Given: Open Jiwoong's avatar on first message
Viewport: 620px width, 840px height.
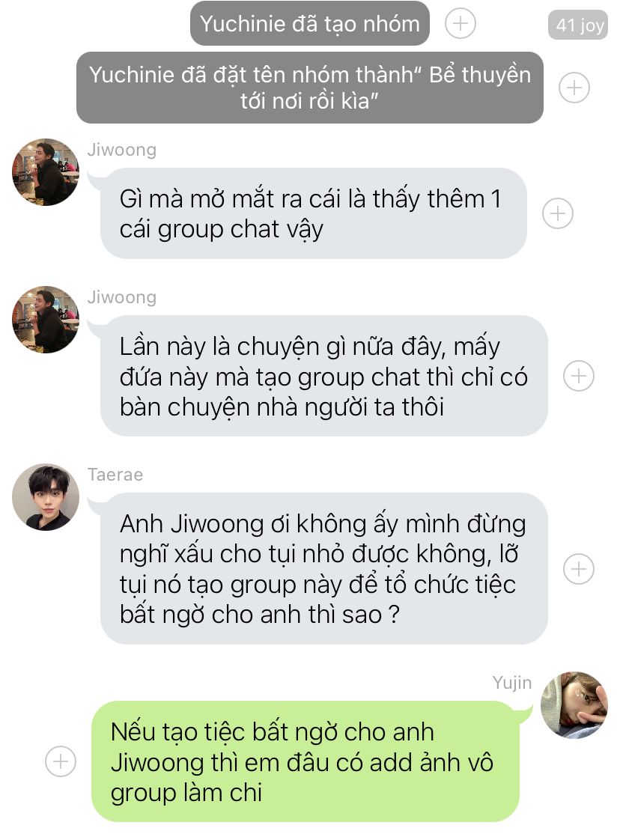Looking at the screenshot, I should [46, 172].
